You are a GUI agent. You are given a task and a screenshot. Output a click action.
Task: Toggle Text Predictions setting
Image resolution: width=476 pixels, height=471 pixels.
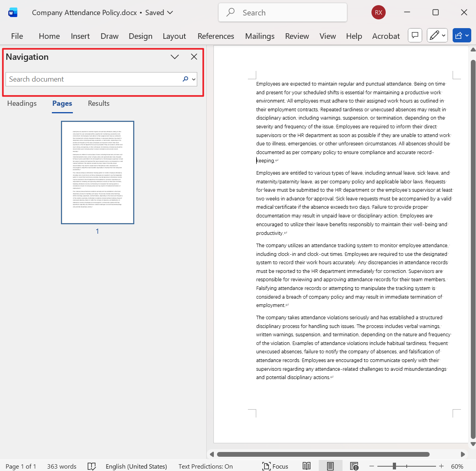(x=205, y=466)
